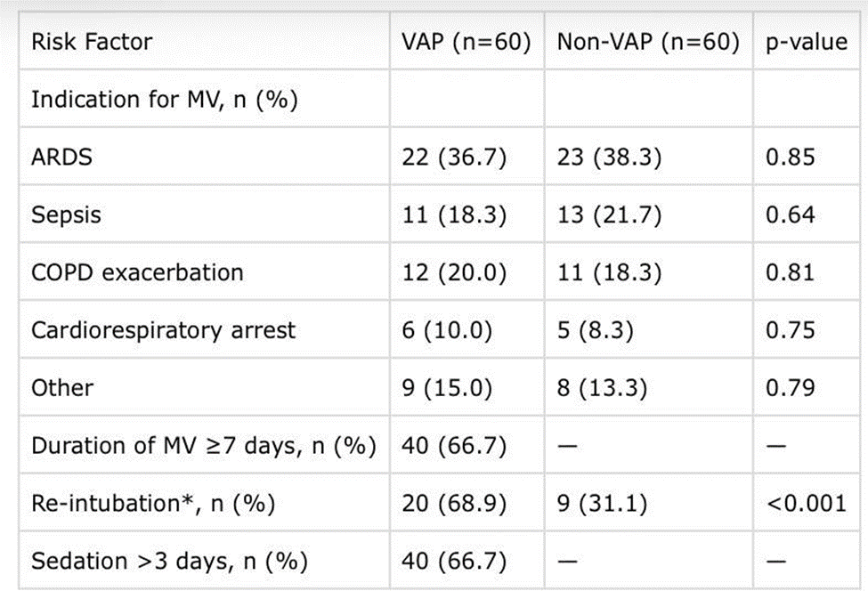Click the <0.001 p-value cell
Image resolution: width=868 pixels, height=599 pixels.
click(807, 504)
